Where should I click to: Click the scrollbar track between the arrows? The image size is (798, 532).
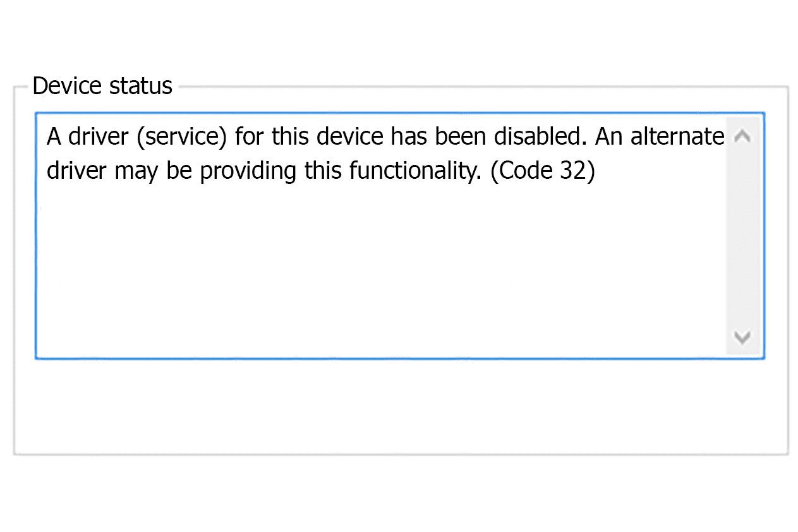pyautogui.click(x=743, y=237)
